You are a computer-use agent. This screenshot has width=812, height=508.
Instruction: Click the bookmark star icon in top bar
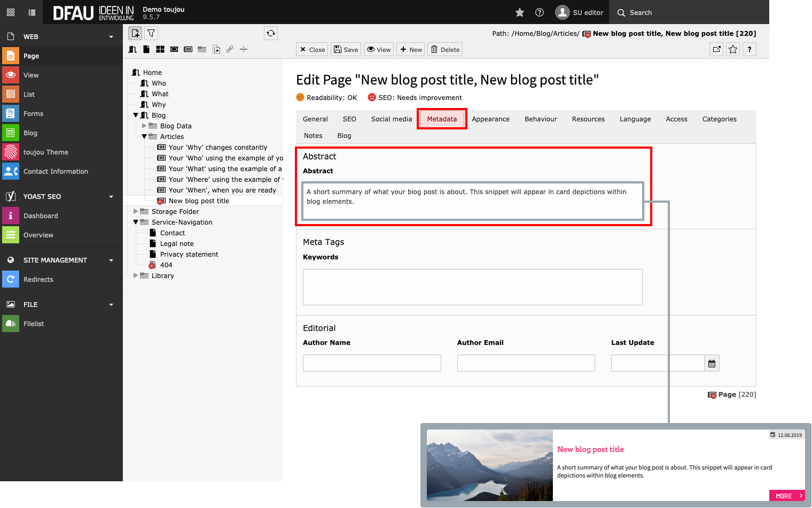coord(519,12)
